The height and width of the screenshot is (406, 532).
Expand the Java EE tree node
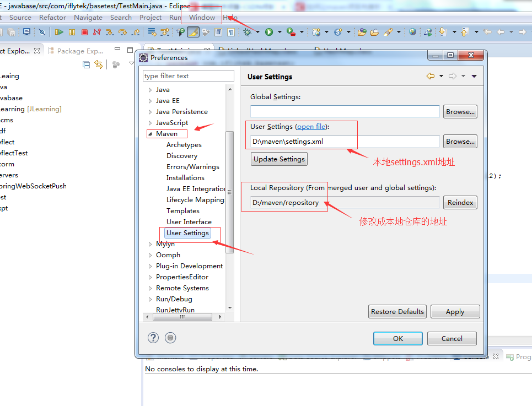(150, 101)
